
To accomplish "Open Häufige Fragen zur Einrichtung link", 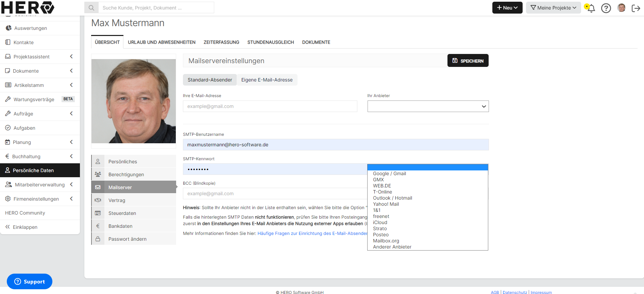I will pos(312,233).
